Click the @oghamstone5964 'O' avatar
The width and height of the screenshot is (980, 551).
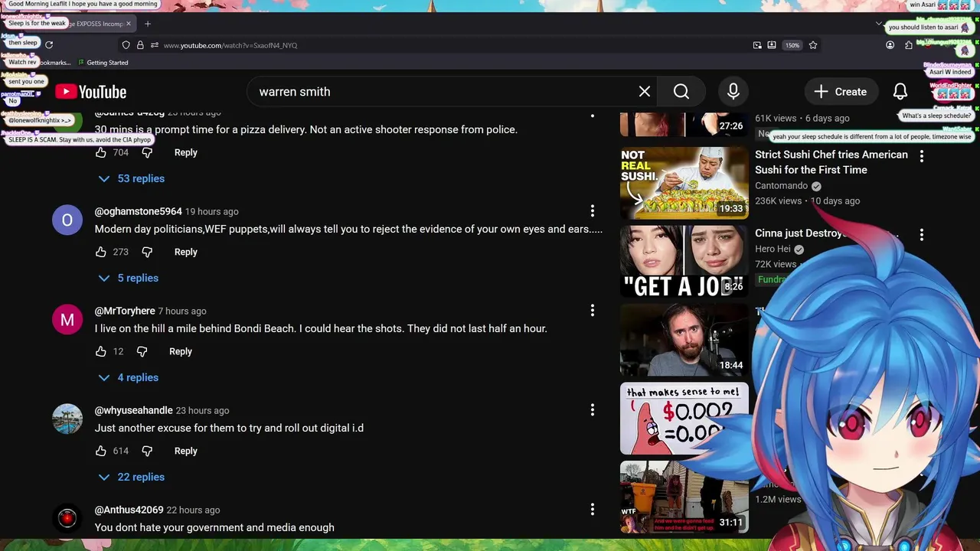(x=67, y=220)
